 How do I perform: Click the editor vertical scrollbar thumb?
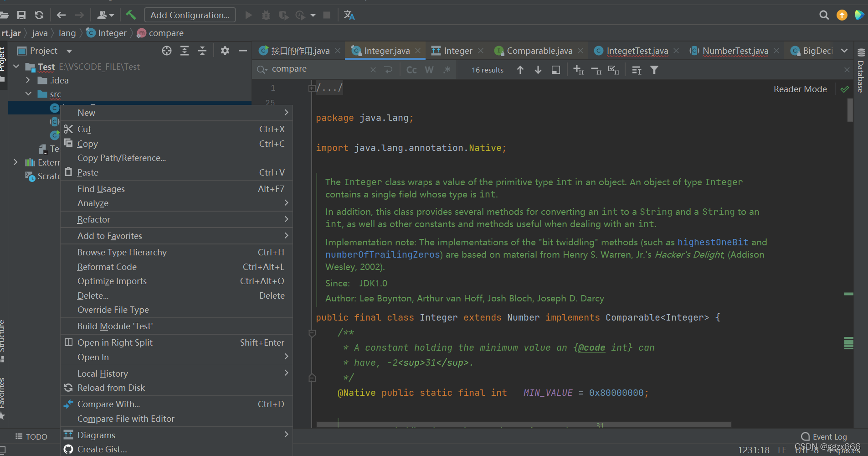[850, 110]
